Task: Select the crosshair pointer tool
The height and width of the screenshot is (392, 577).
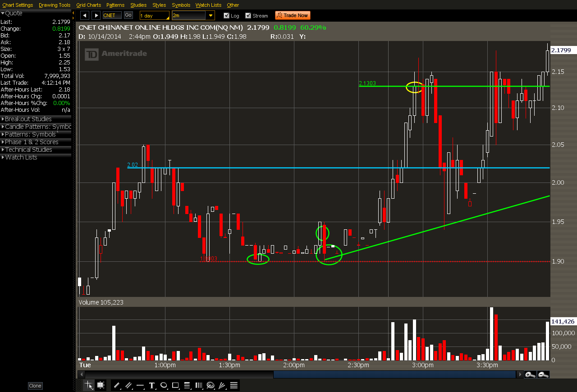Action: click(x=89, y=385)
